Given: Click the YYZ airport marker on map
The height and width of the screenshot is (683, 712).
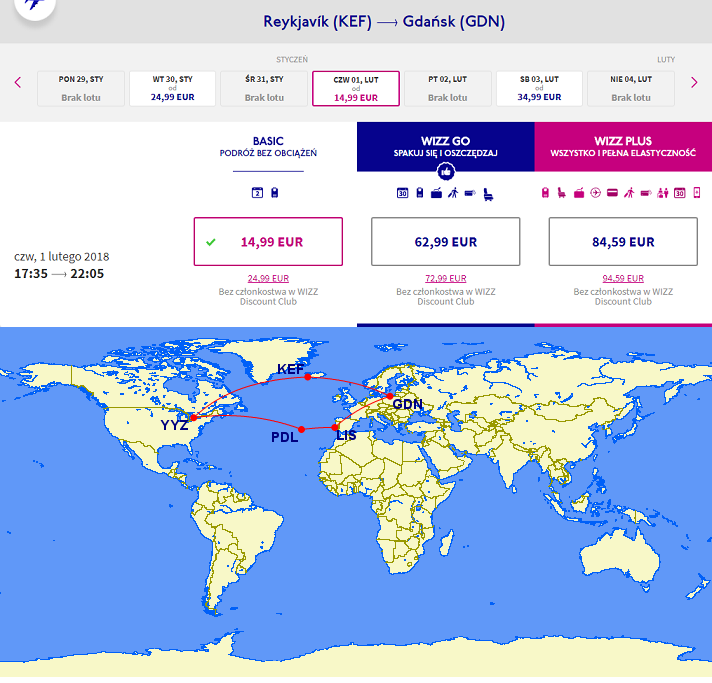Looking at the screenshot, I should pyautogui.click(x=194, y=417).
